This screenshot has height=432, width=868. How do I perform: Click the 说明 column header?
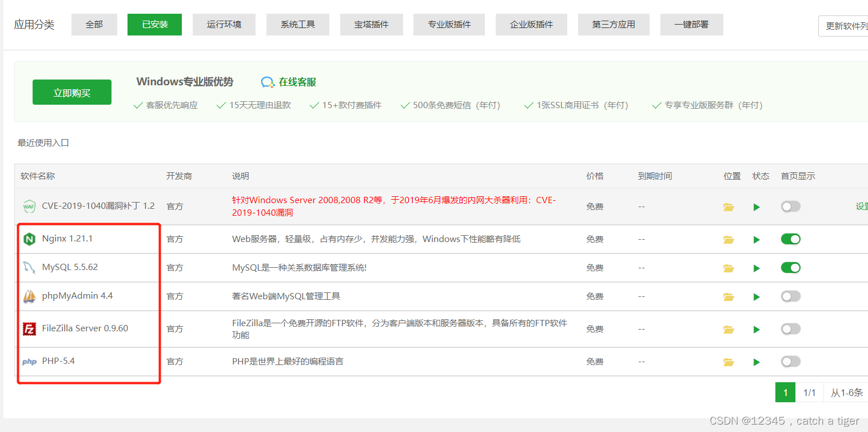[241, 176]
